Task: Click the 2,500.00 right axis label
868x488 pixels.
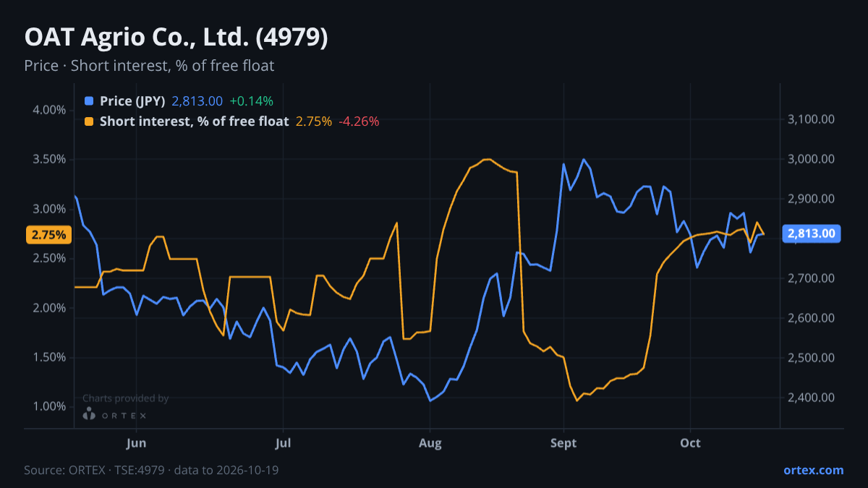Action: (x=811, y=358)
